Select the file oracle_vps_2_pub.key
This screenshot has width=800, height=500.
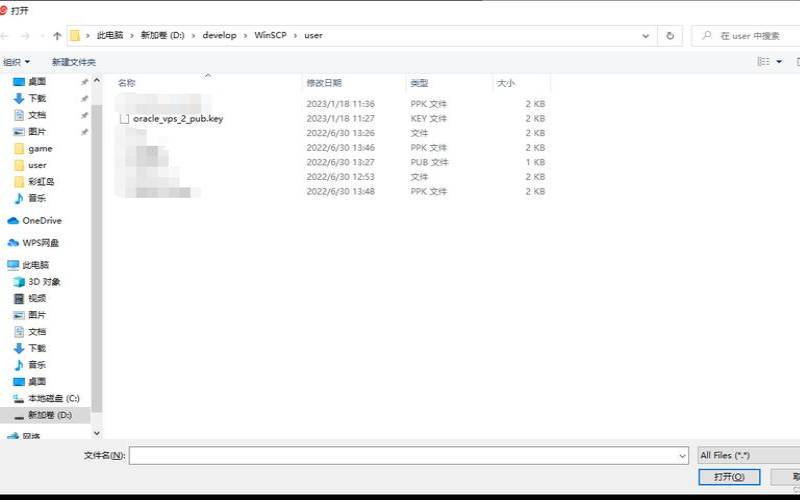pyautogui.click(x=178, y=118)
